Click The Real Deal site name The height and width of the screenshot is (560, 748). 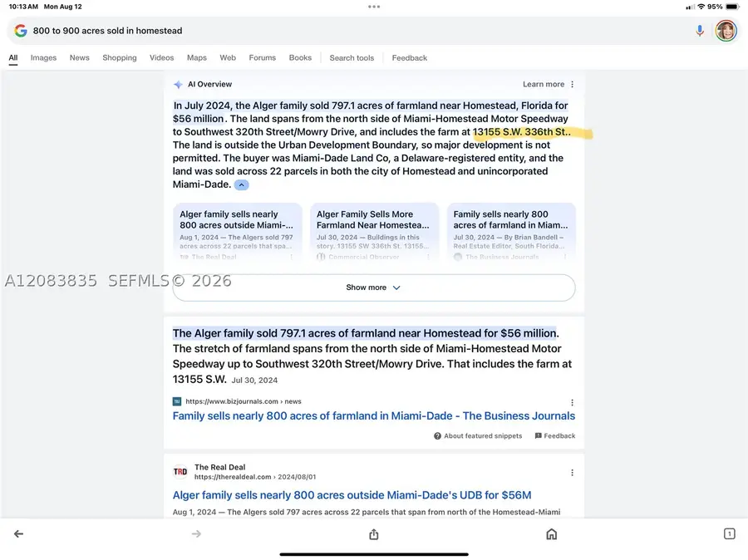(x=220, y=468)
